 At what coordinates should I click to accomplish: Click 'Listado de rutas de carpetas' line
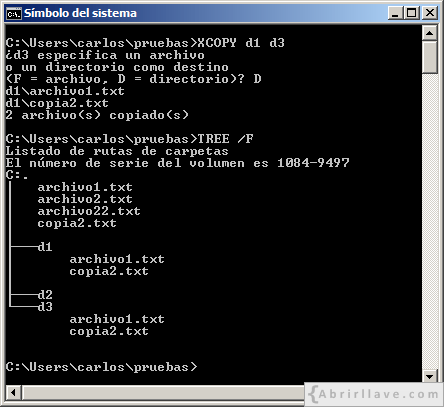pyautogui.click(x=117, y=151)
